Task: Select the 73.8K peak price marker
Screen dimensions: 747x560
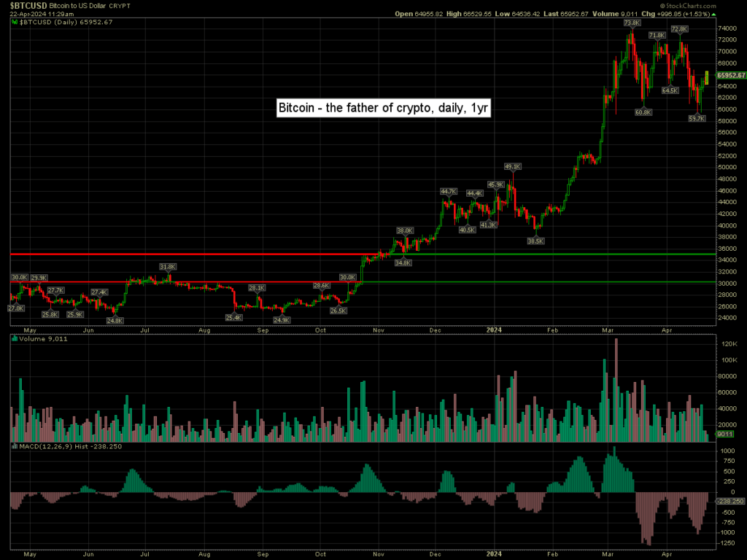Action: coord(632,23)
